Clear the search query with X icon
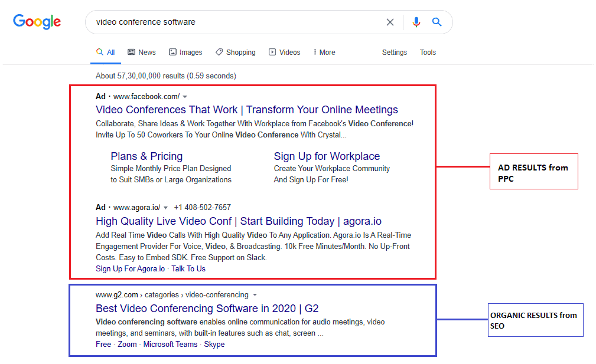Image resolution: width=596 pixels, height=364 pixels. [390, 22]
